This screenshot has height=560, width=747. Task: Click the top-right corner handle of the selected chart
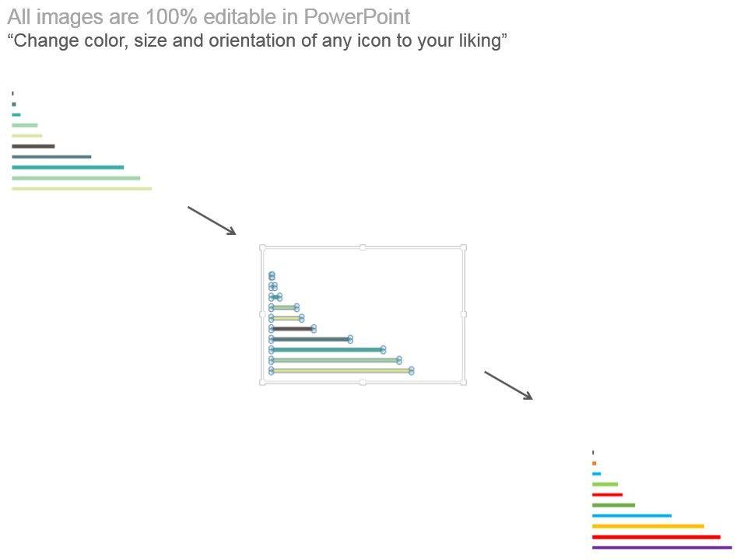[x=464, y=247]
